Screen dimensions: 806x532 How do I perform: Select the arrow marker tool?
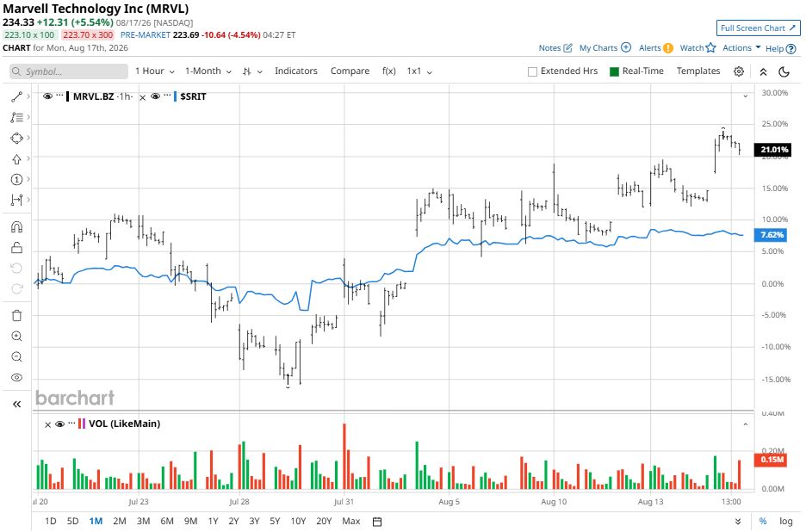point(16,159)
